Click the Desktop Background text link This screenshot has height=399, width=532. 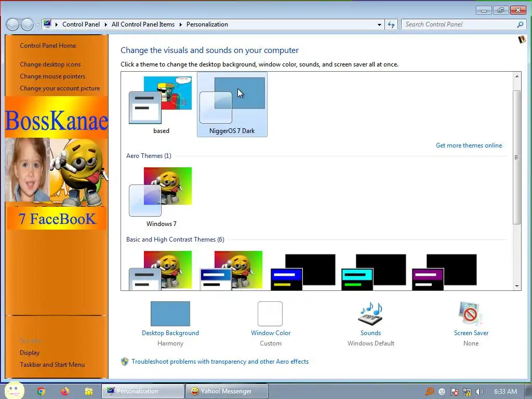pos(170,333)
